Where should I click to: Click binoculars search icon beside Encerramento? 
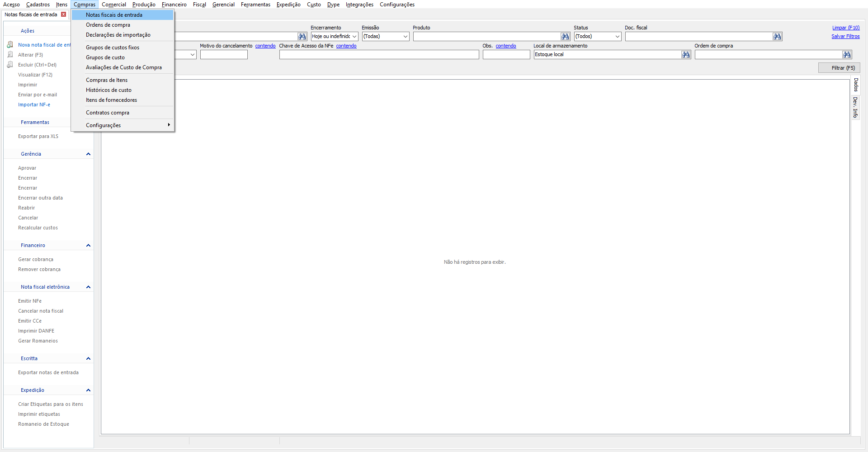302,36
